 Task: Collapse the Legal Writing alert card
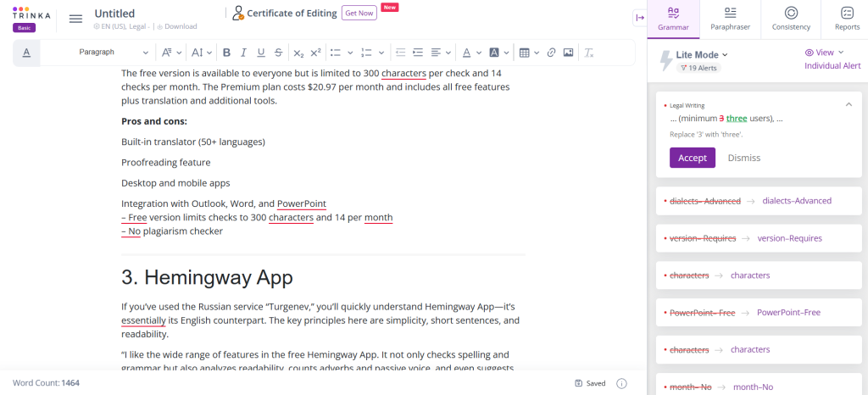pos(849,104)
